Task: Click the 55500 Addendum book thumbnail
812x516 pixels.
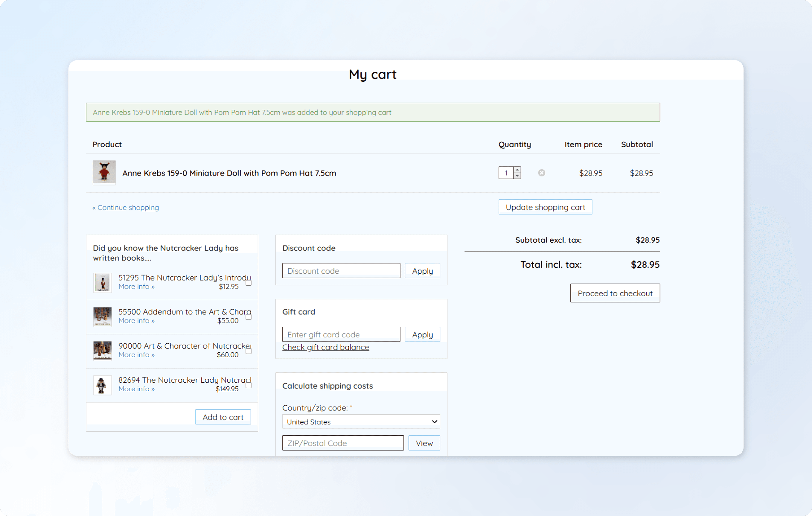Action: pyautogui.click(x=102, y=316)
